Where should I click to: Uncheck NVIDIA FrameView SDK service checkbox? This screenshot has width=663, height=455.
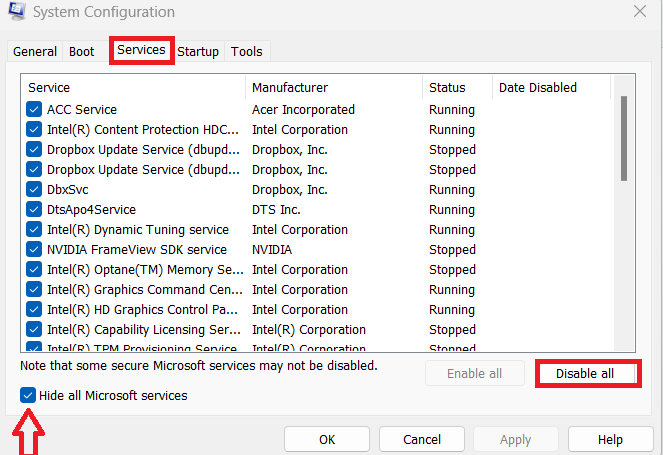34,250
